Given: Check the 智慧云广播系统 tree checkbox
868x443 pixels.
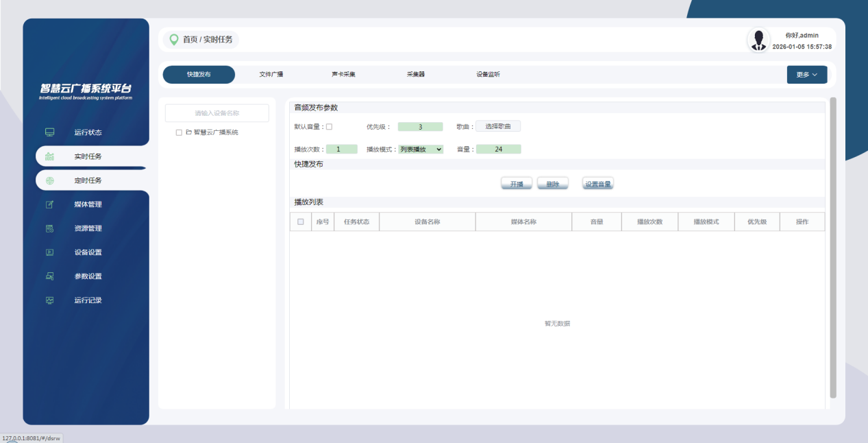Looking at the screenshot, I should click(x=179, y=133).
